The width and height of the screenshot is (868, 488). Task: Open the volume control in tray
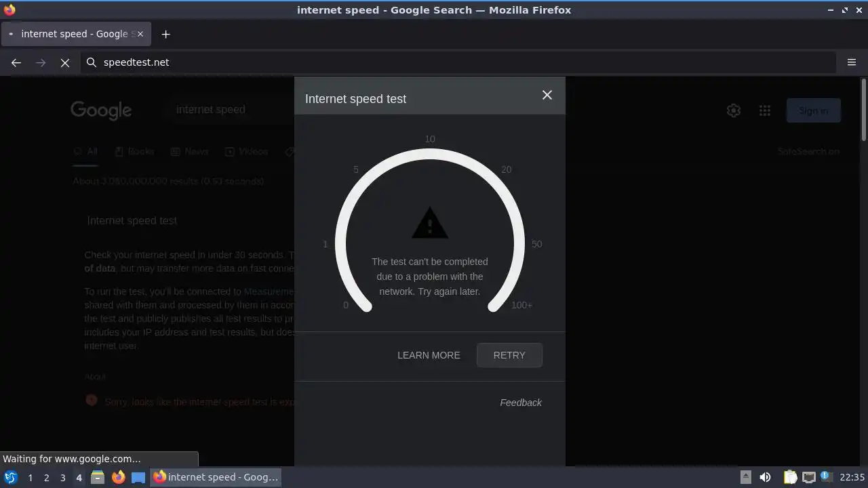click(765, 477)
